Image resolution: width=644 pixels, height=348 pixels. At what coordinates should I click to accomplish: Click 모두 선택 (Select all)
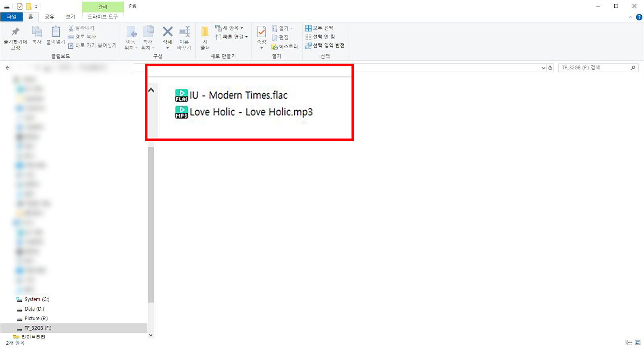point(319,28)
